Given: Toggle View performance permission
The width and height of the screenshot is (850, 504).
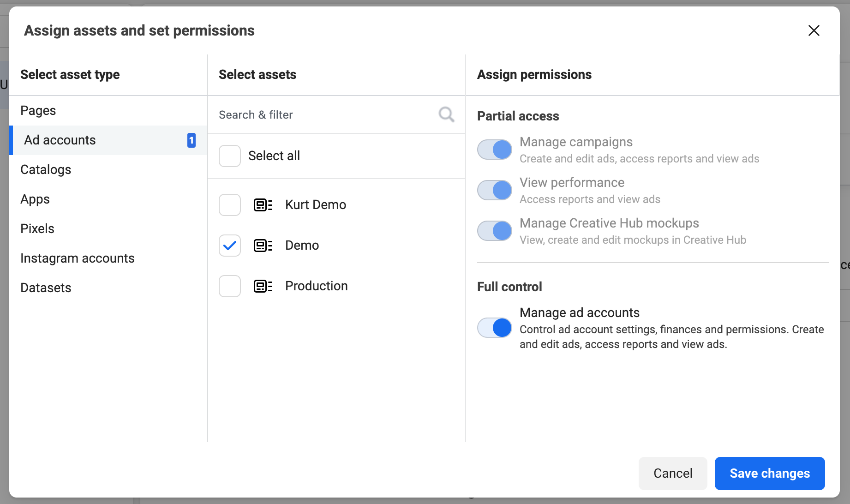Looking at the screenshot, I should (x=495, y=190).
